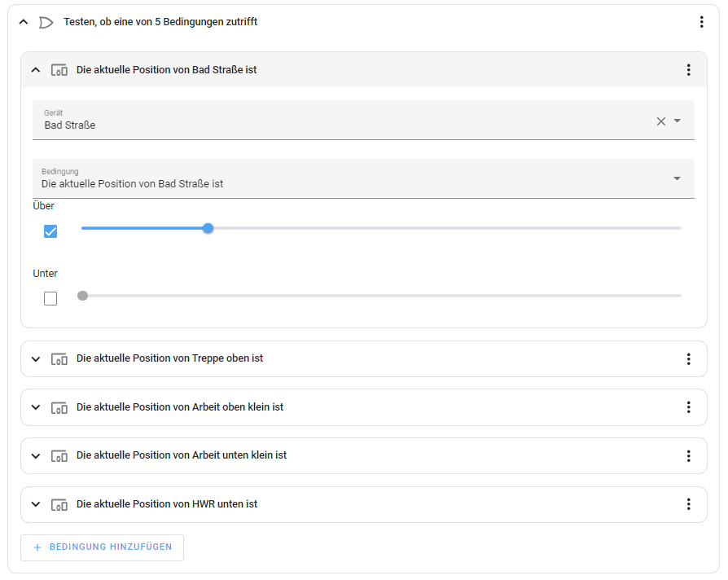728x580 pixels.
Task: Click the OR-gate icon next to Testen heading
Action: (46, 22)
